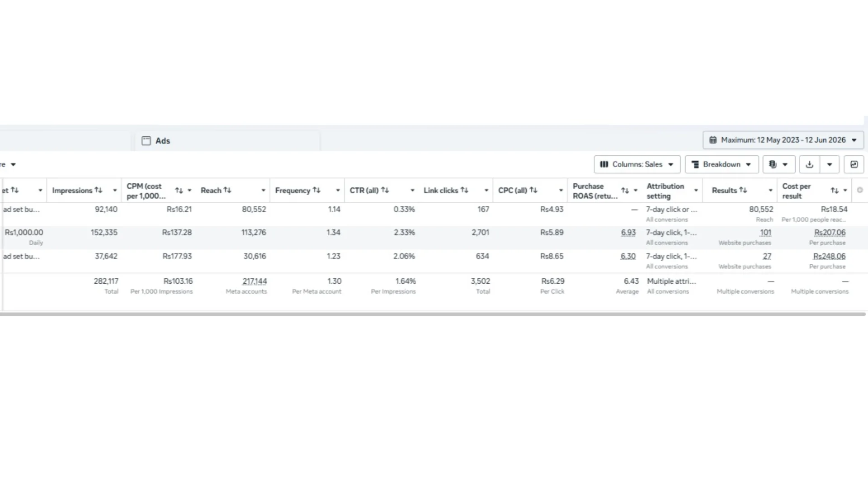Viewport: 868px width, 488px height.
Task: Click the Link clicks sort arrows
Action: click(464, 190)
